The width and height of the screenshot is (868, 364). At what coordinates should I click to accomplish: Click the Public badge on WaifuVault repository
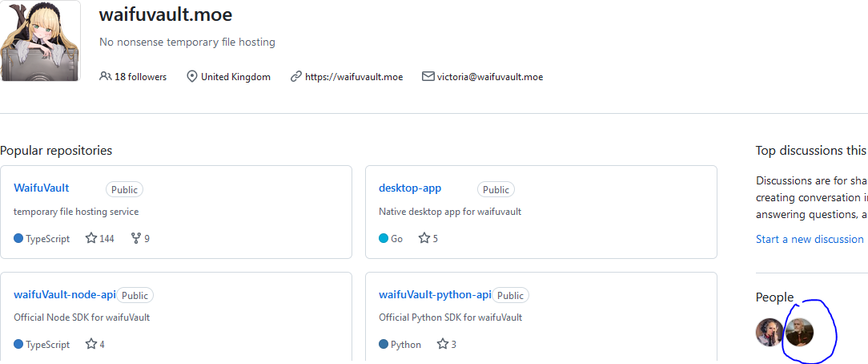pos(125,189)
